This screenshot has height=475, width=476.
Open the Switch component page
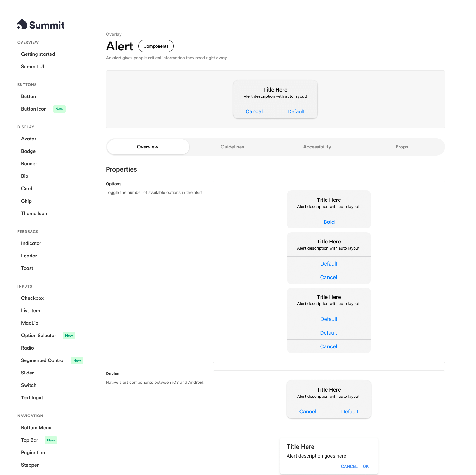(29, 385)
